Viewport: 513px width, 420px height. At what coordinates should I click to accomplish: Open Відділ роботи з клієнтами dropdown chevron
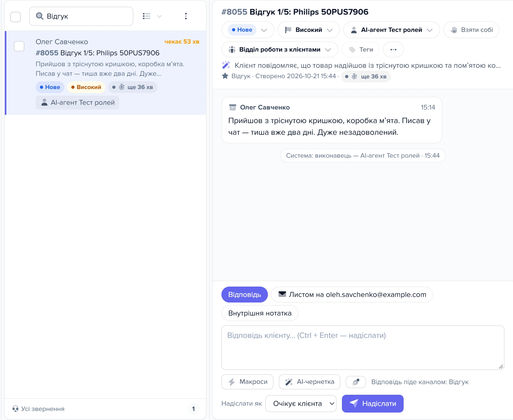click(328, 50)
